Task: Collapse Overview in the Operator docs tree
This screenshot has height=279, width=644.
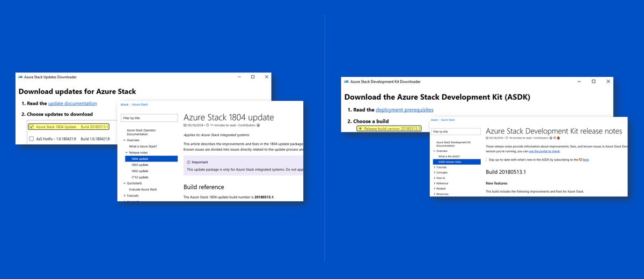Action: 125,140
